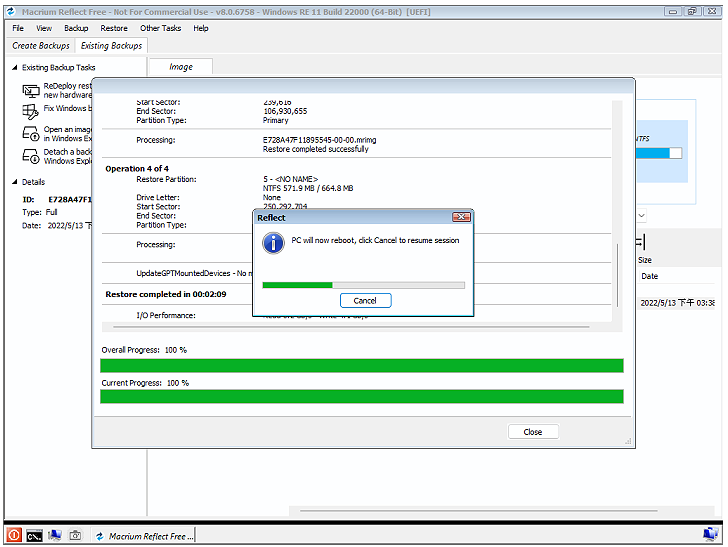Click the 'NTFS 571.9 MB / 664.8 MB' line

click(x=308, y=188)
